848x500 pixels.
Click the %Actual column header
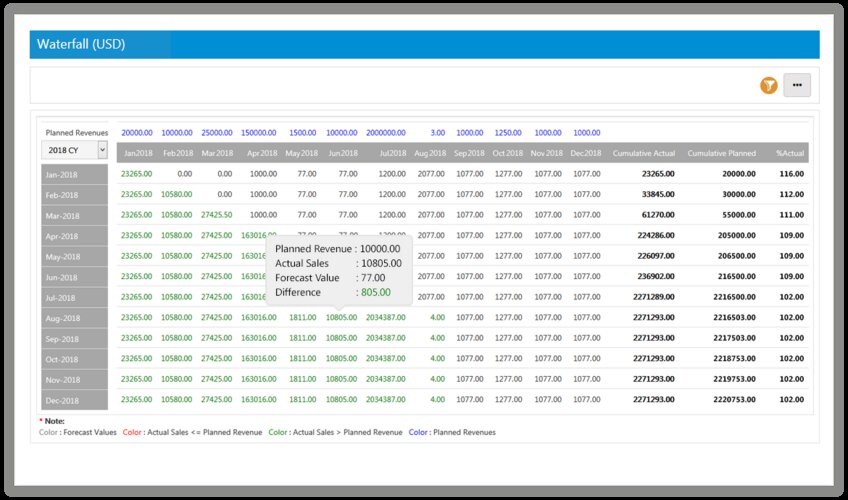[790, 153]
